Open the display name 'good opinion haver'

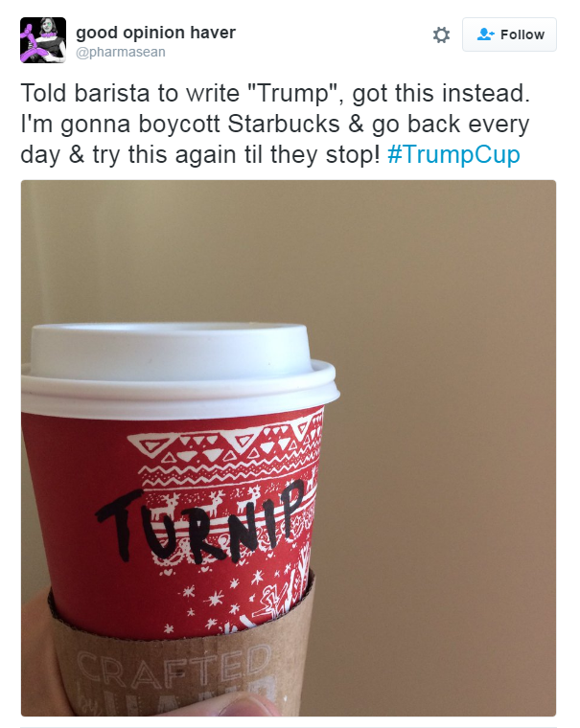[x=155, y=33]
